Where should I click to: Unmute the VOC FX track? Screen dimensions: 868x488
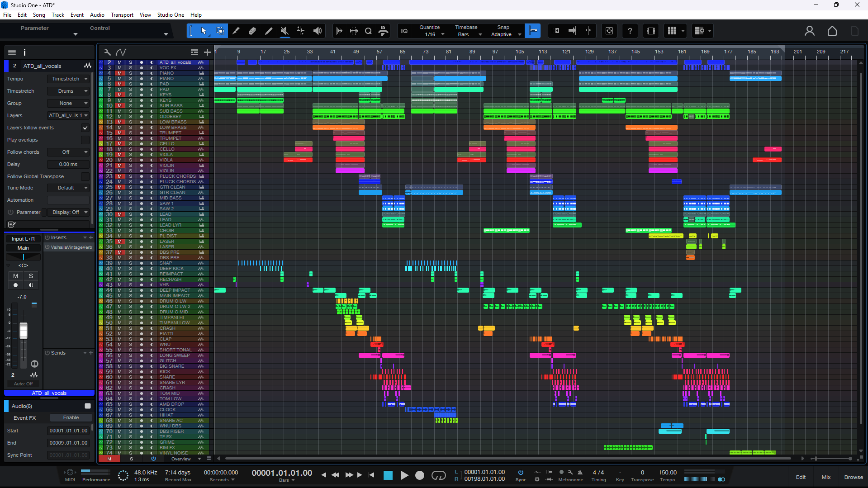(x=119, y=68)
